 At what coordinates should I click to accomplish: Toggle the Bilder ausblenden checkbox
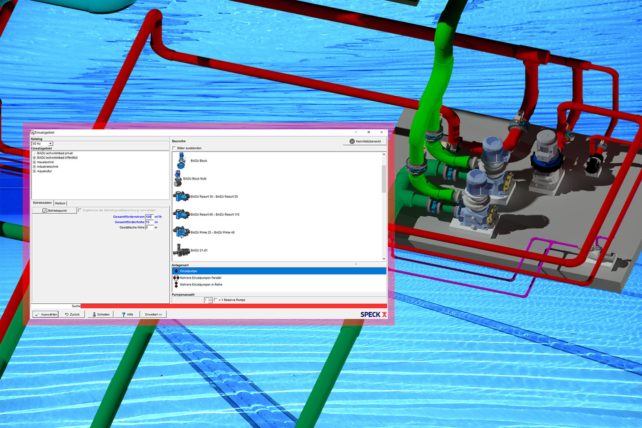tap(176, 147)
